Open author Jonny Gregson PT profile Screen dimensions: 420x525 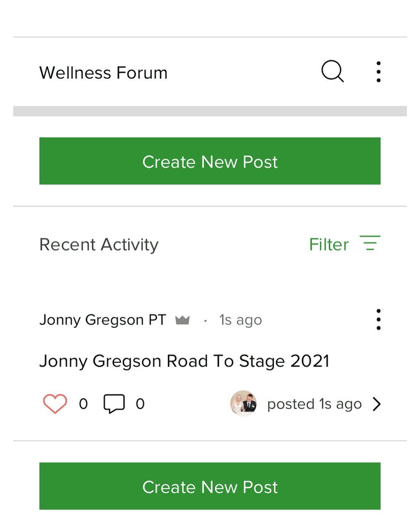[103, 320]
